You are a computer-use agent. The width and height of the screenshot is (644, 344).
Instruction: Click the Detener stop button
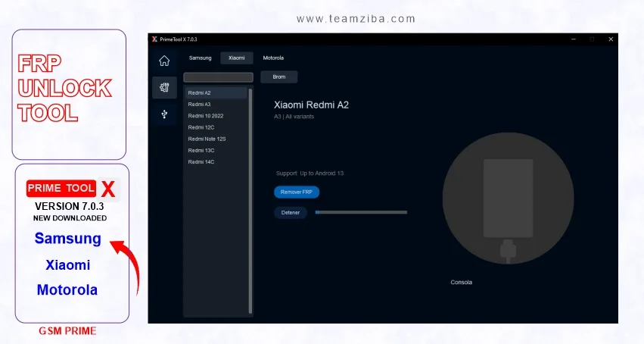(x=291, y=212)
